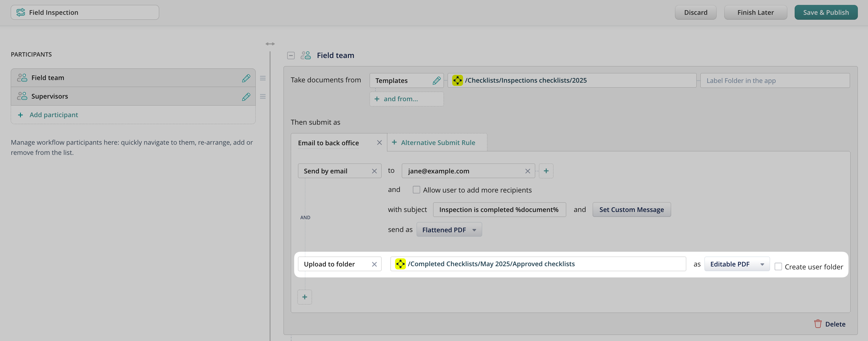Screen dimensions: 868x341
Task: Open the Flattened PDF send-as dropdown
Action: (x=449, y=230)
